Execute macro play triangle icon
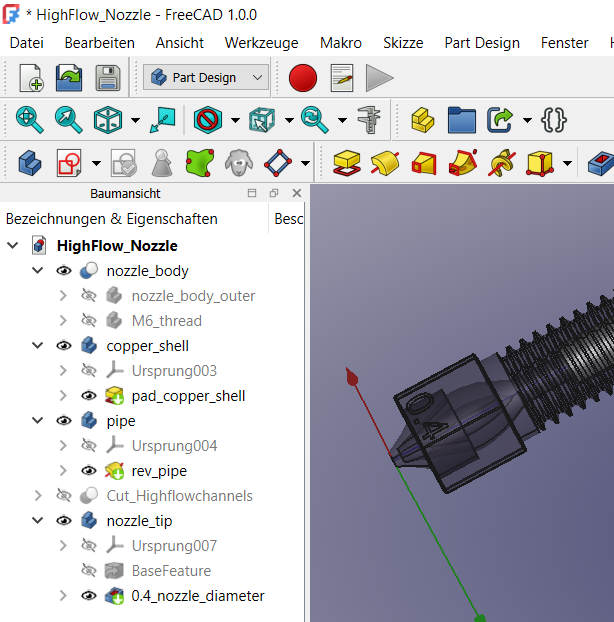Screen dimensions: 614x622 tap(379, 78)
